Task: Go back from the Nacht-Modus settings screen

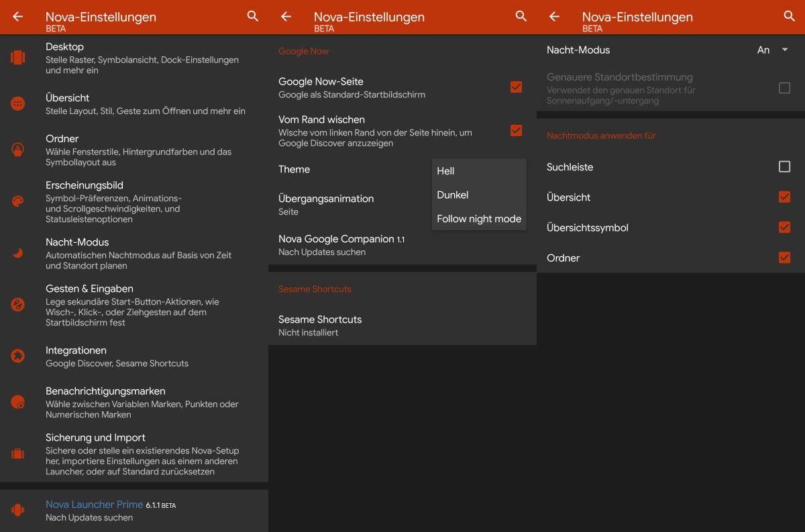Action: 555,17
